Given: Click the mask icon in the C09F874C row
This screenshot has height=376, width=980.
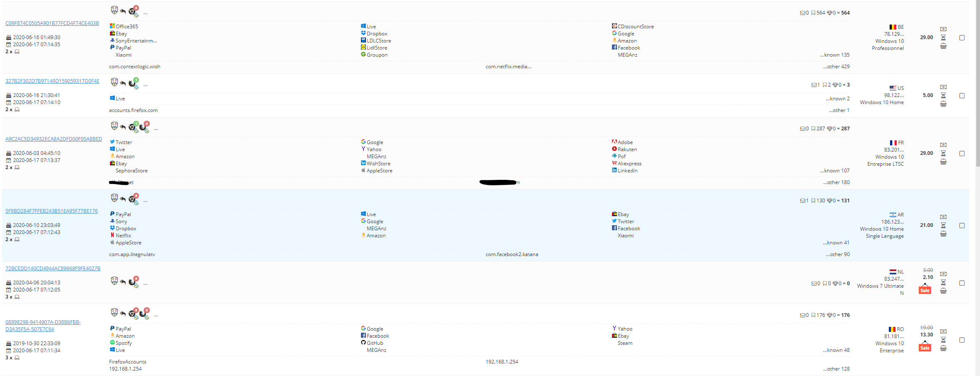Looking at the screenshot, I should [x=114, y=10].
